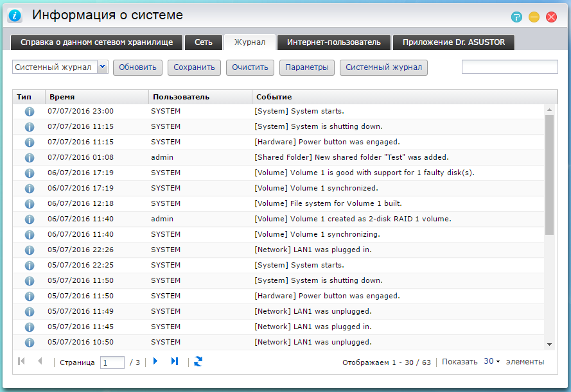571x392 pixels.
Task: Click the next page arrow icon
Action: (x=155, y=362)
